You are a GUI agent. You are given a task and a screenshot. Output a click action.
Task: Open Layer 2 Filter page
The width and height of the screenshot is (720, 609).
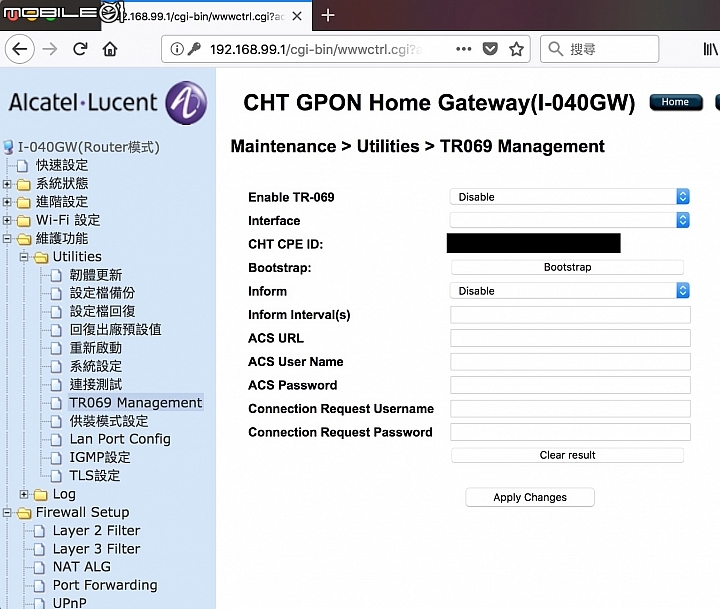(96, 530)
